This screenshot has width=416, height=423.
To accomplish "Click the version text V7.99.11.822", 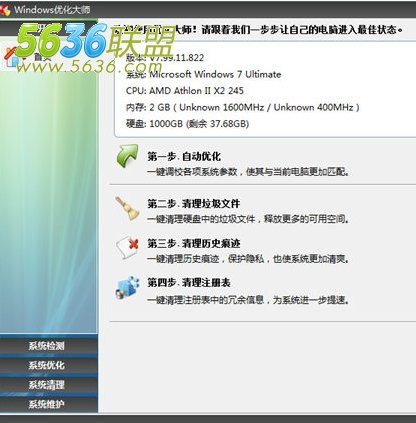I will point(177,58).
